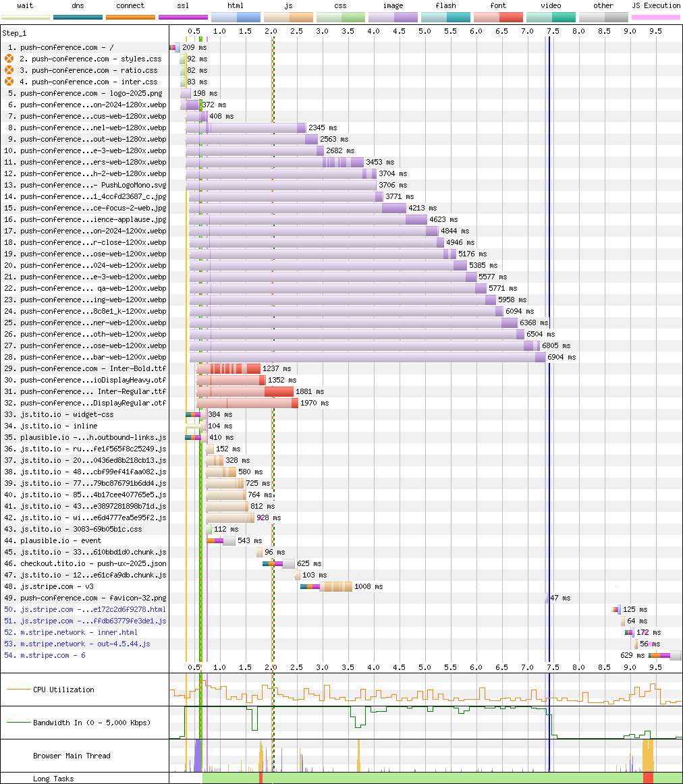Image resolution: width=683 pixels, height=784 pixels.
Task: Click the flash legend color swatch
Action: (445, 18)
